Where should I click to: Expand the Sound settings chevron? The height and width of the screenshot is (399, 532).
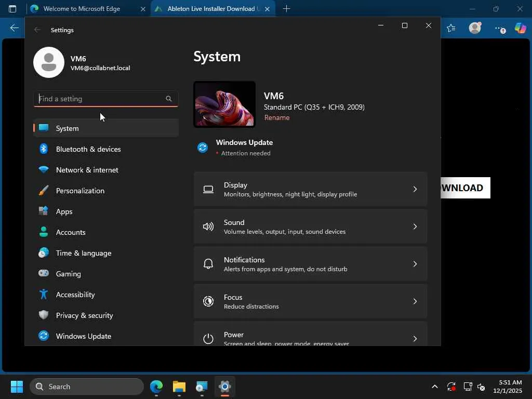point(415,227)
